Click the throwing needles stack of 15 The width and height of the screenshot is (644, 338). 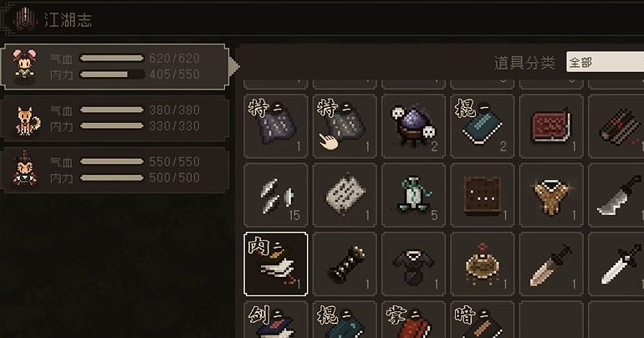(276, 195)
